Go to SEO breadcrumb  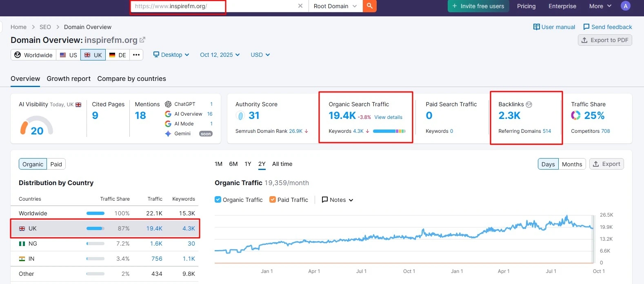tap(45, 27)
